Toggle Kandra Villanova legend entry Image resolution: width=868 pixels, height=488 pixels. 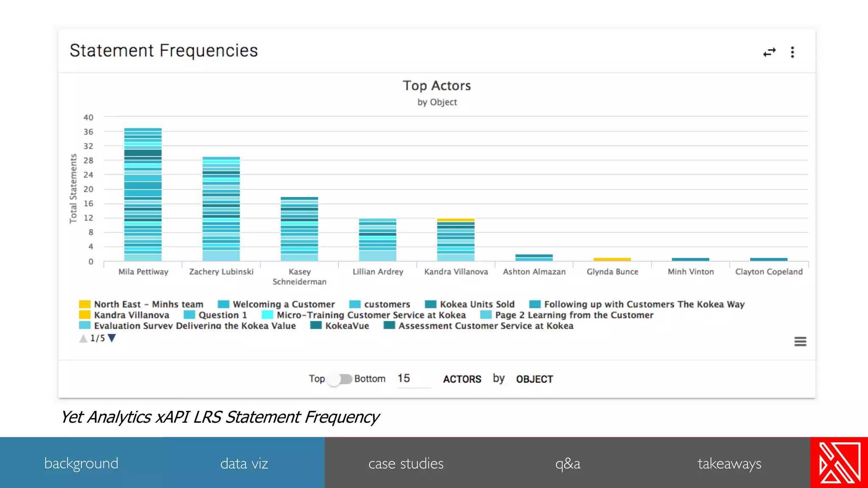(x=124, y=315)
